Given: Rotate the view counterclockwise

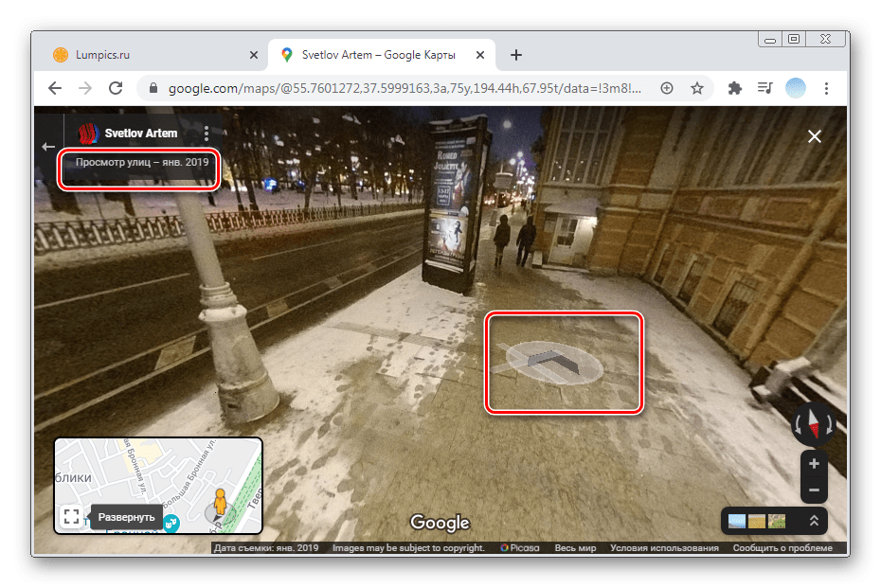Looking at the screenshot, I should (799, 425).
